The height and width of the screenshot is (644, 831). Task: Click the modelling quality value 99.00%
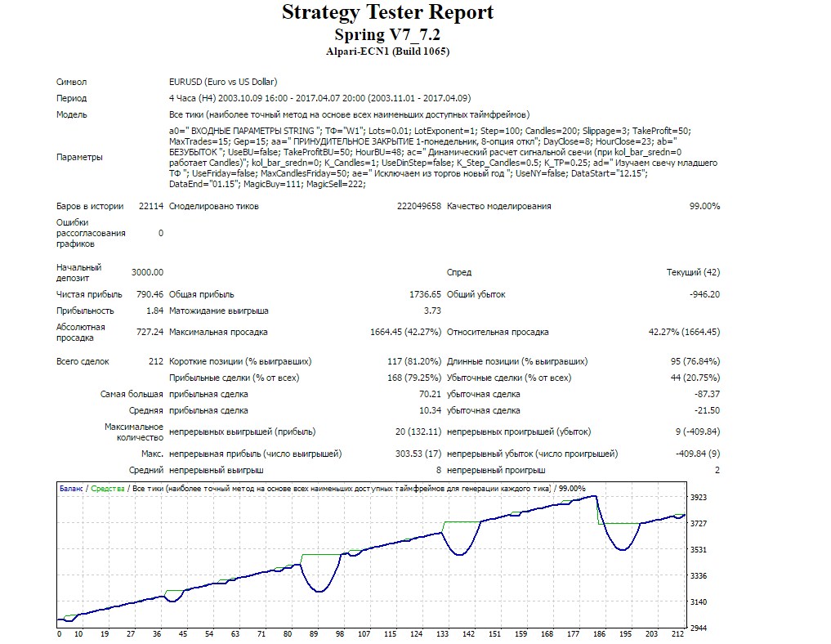pyautogui.click(x=704, y=206)
